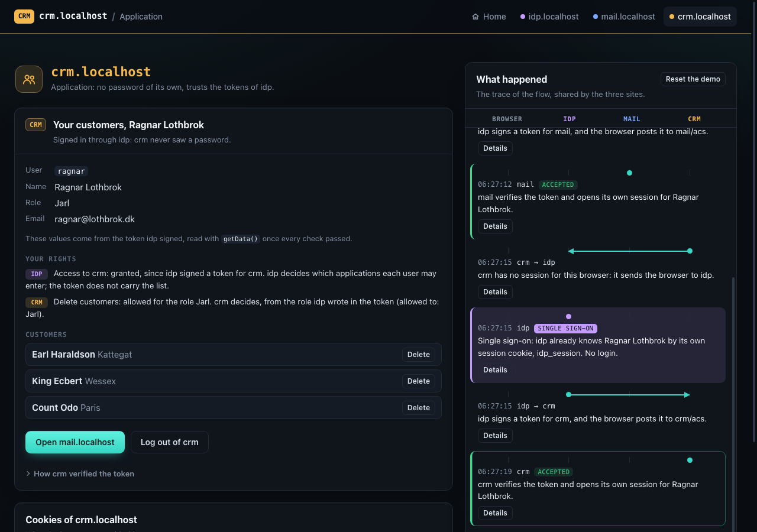This screenshot has width=757, height=532.
Task: Click the IDP column header in trace
Action: (x=569, y=119)
